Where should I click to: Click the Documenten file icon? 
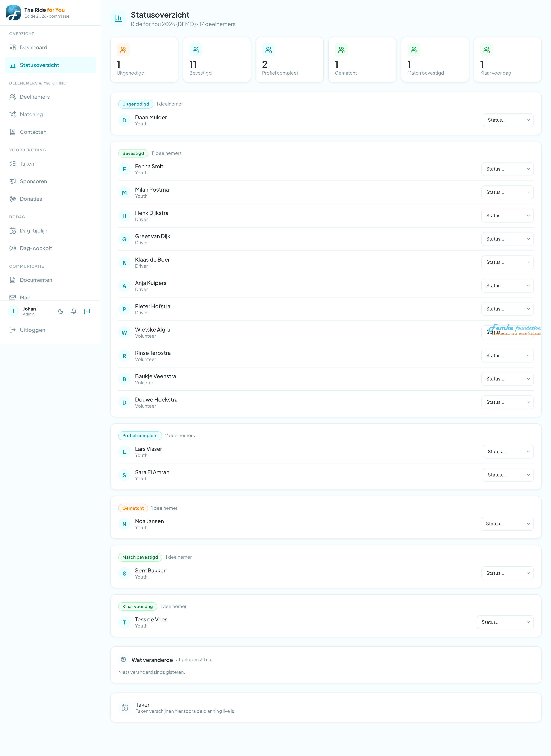pos(13,280)
